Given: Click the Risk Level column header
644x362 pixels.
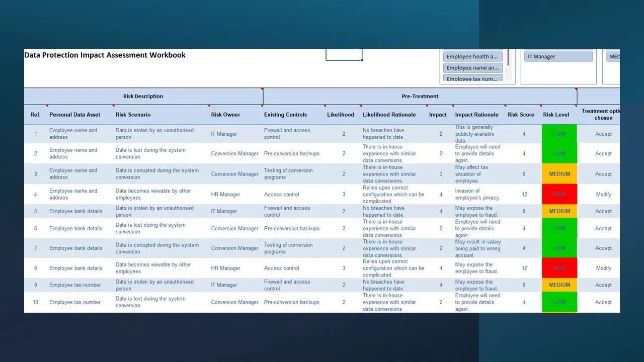Looking at the screenshot, I should coord(556,115).
